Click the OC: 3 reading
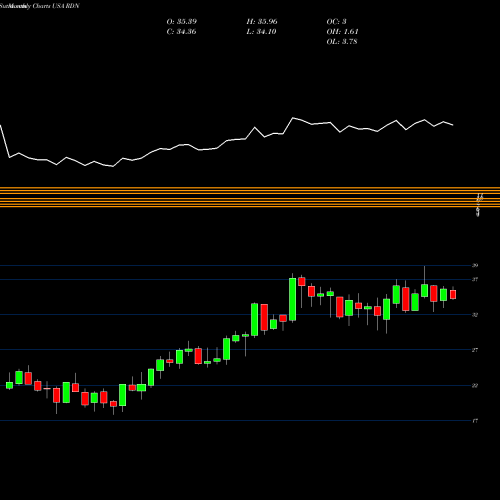 point(337,22)
